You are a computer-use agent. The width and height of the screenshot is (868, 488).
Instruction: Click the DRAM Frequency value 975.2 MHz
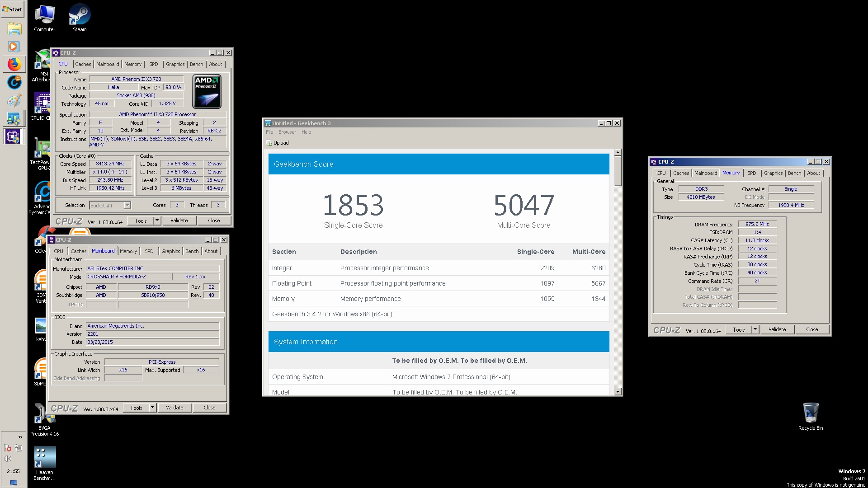[x=757, y=224]
